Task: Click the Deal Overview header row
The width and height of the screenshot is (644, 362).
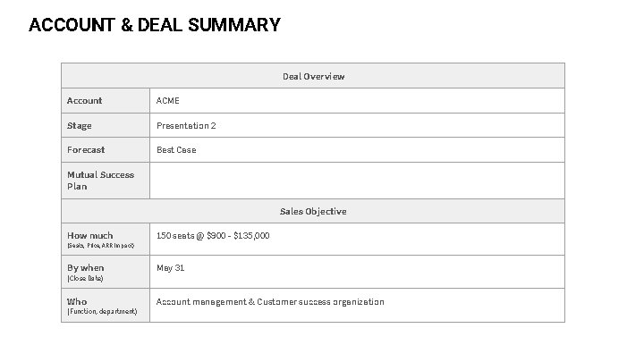Action: (x=313, y=76)
